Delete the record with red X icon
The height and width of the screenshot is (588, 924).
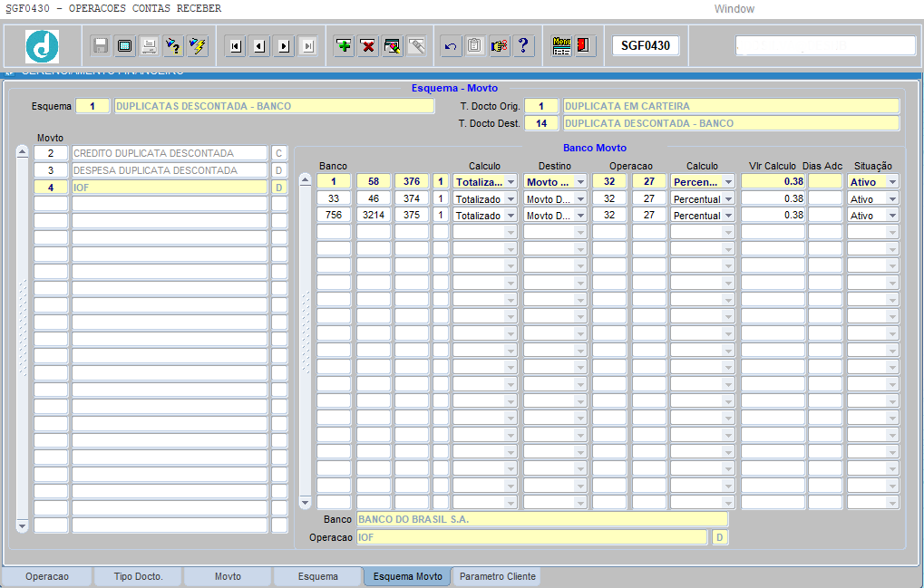coord(368,45)
